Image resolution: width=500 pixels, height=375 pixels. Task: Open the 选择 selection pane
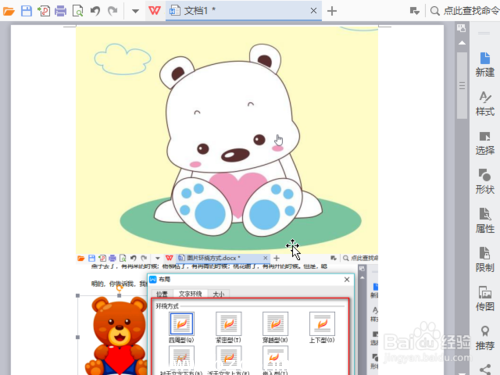[485, 143]
